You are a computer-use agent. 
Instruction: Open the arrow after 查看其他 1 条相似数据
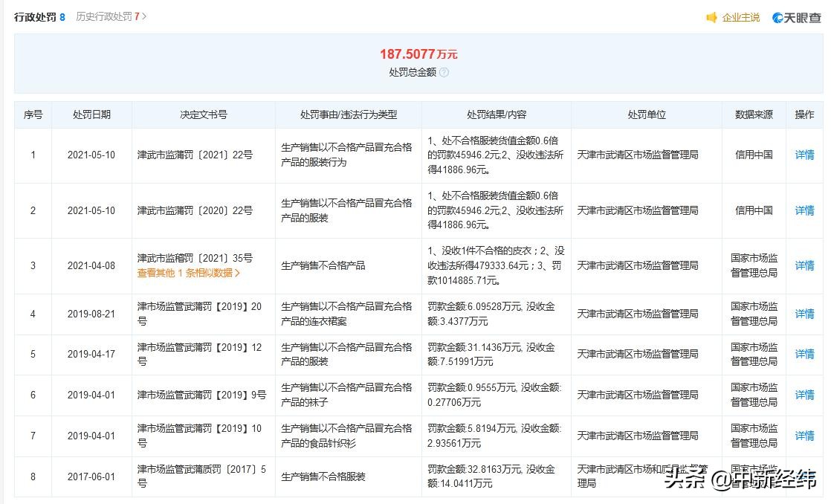(x=238, y=273)
